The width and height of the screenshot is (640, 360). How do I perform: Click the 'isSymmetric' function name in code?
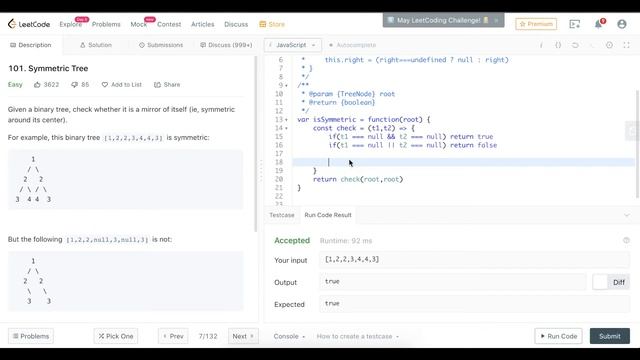pyautogui.click(x=334, y=120)
